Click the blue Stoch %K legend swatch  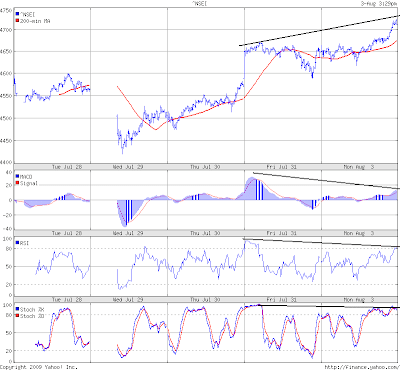(17, 309)
